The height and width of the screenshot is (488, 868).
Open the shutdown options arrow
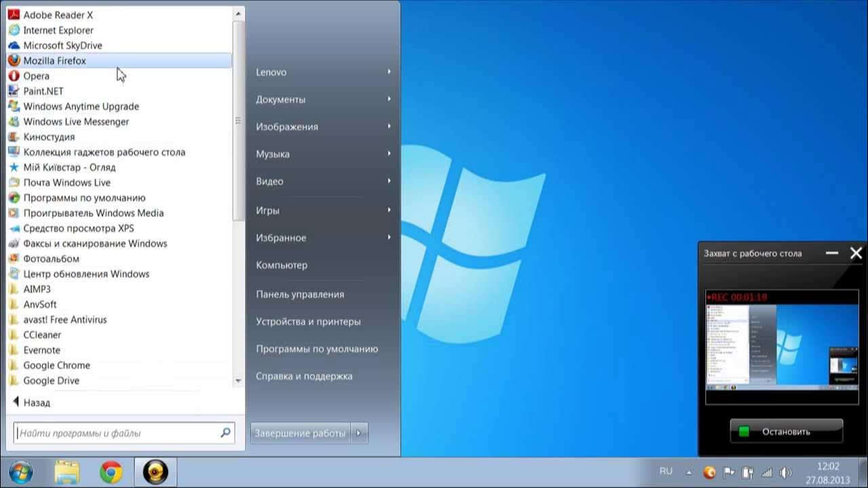pos(359,433)
